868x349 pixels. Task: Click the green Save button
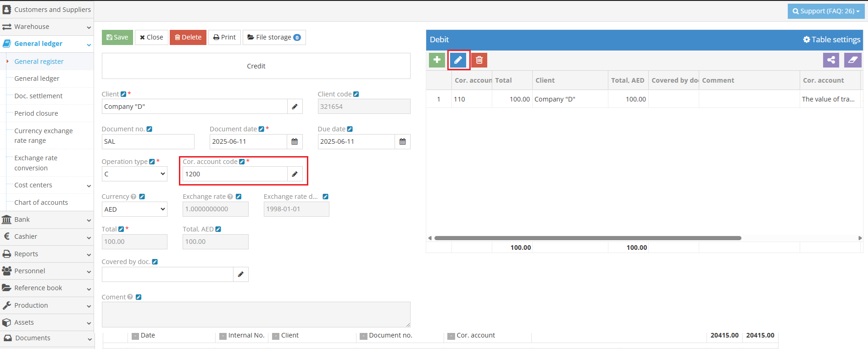[117, 38]
